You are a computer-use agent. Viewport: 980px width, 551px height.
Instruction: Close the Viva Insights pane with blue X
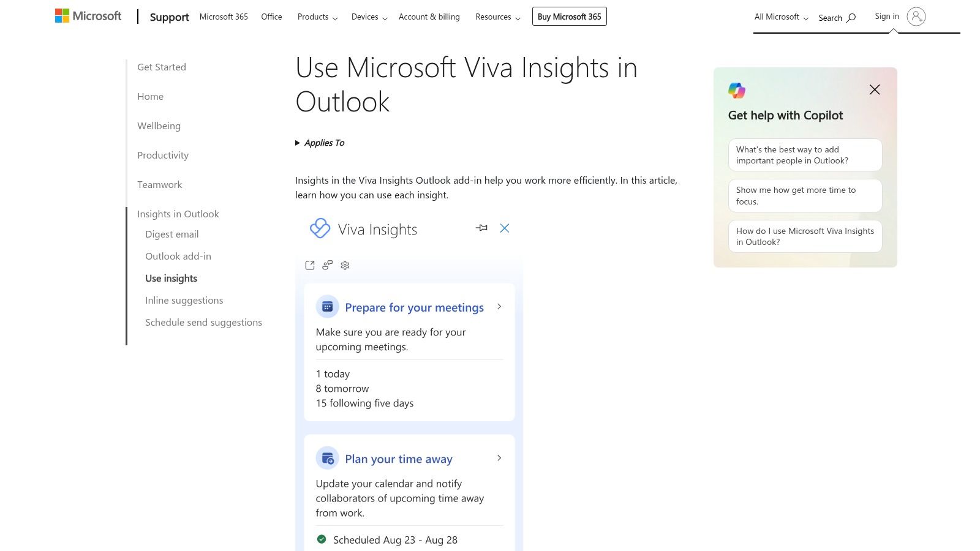(505, 228)
